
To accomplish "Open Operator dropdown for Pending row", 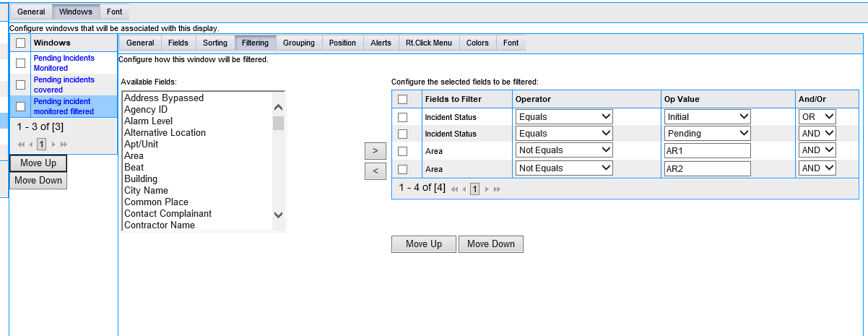I will pos(564,133).
